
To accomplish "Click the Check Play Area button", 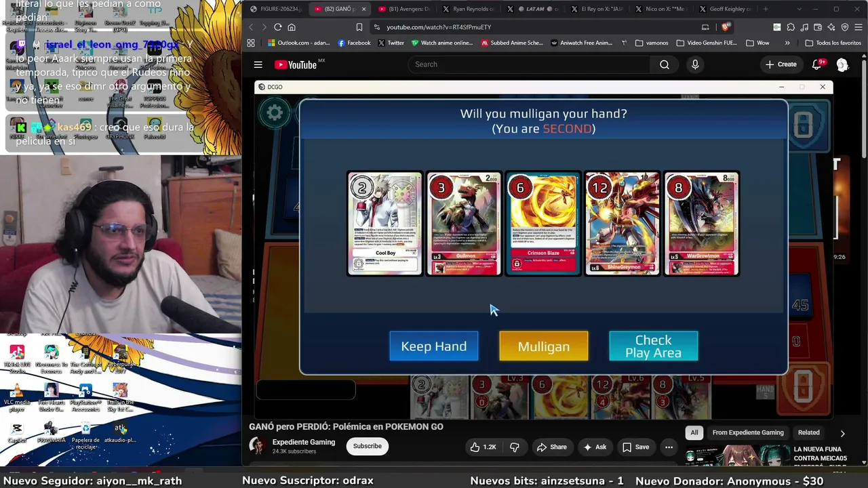I will (654, 346).
